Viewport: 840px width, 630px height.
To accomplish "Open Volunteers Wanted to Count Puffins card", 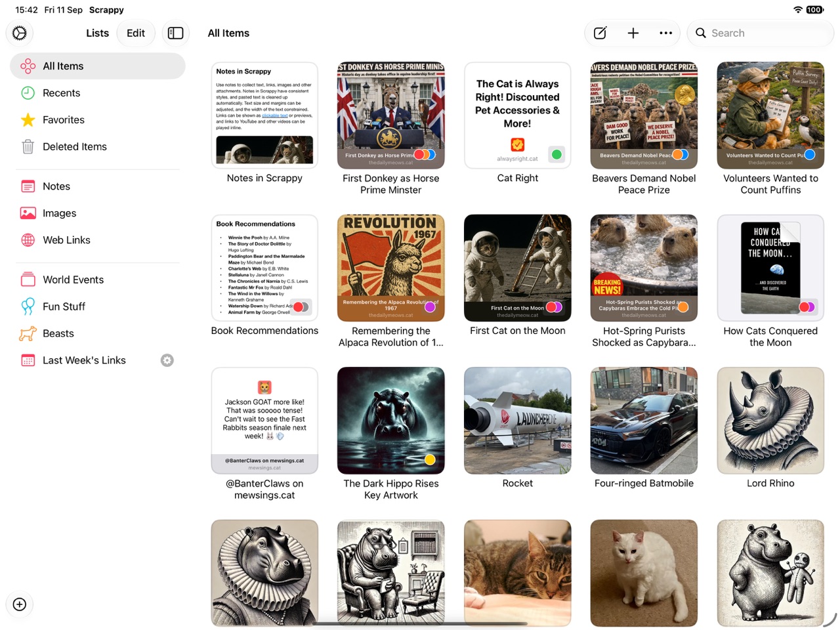I will [770, 115].
